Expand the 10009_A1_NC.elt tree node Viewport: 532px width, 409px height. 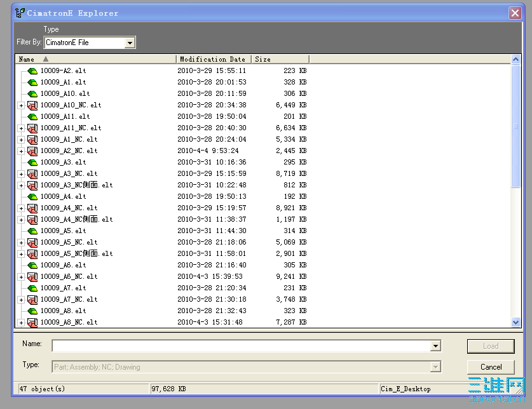tap(22, 140)
